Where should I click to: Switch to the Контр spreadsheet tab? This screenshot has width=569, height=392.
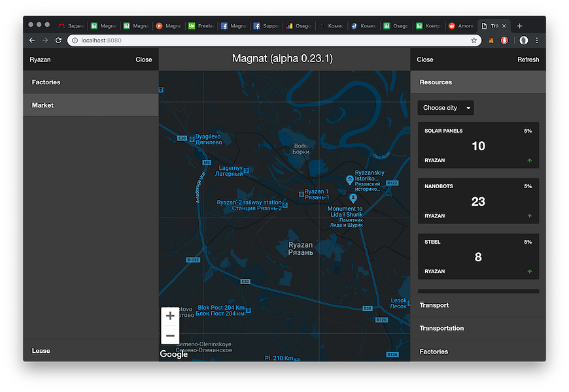pyautogui.click(x=428, y=25)
